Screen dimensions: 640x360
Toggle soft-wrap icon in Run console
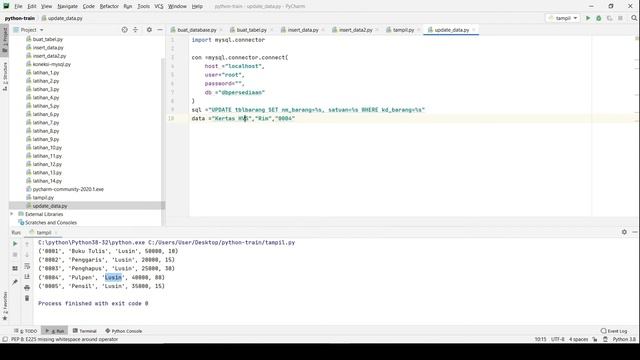coord(27,266)
